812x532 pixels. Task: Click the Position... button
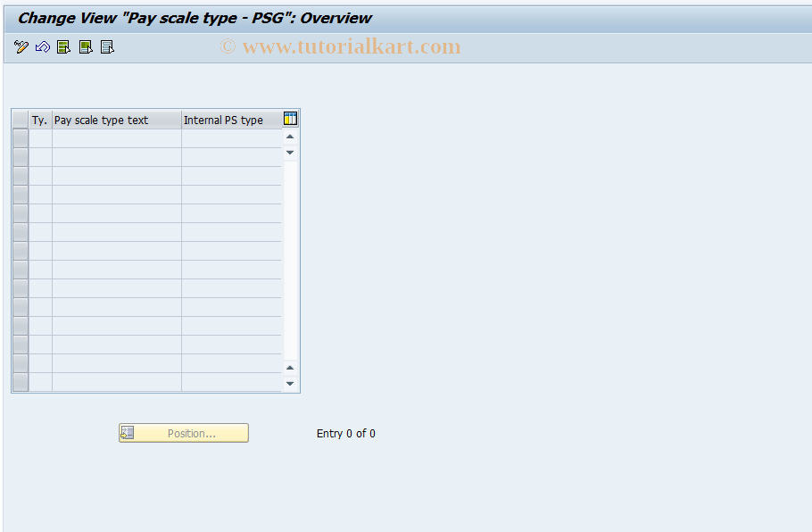[184, 433]
